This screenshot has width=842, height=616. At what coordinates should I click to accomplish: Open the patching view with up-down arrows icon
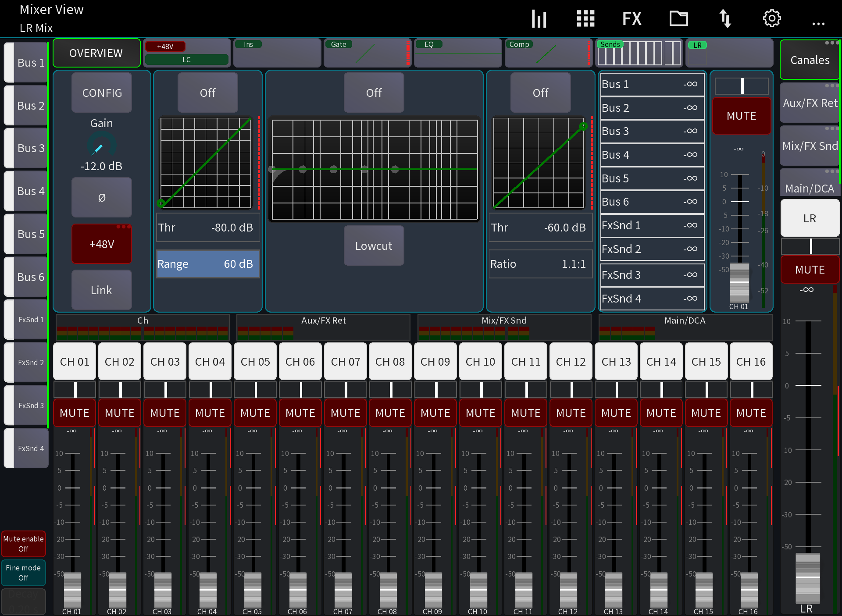coord(725,18)
